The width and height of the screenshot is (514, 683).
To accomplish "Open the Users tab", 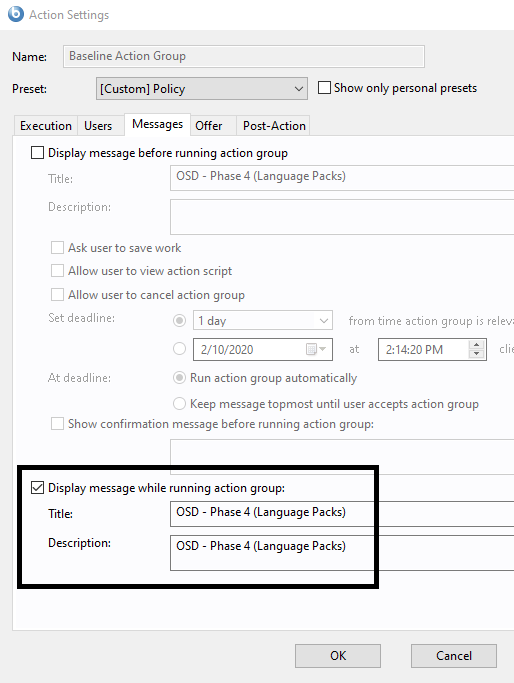I will pyautogui.click(x=98, y=126).
